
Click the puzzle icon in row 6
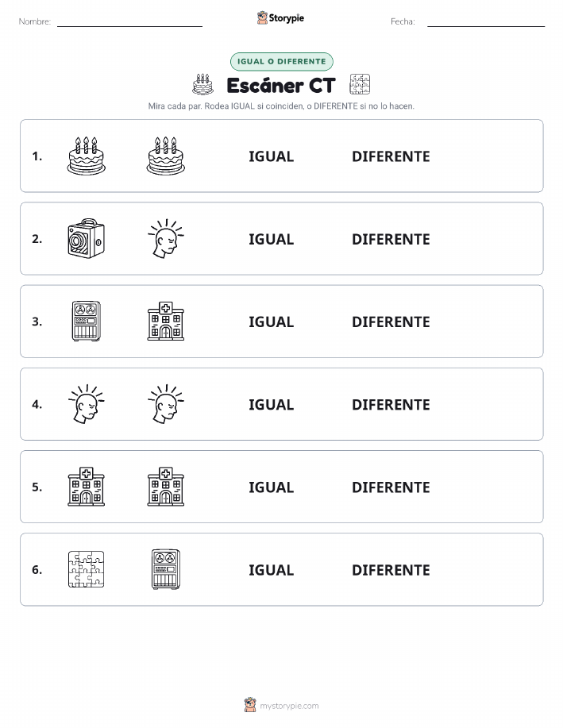click(87, 569)
